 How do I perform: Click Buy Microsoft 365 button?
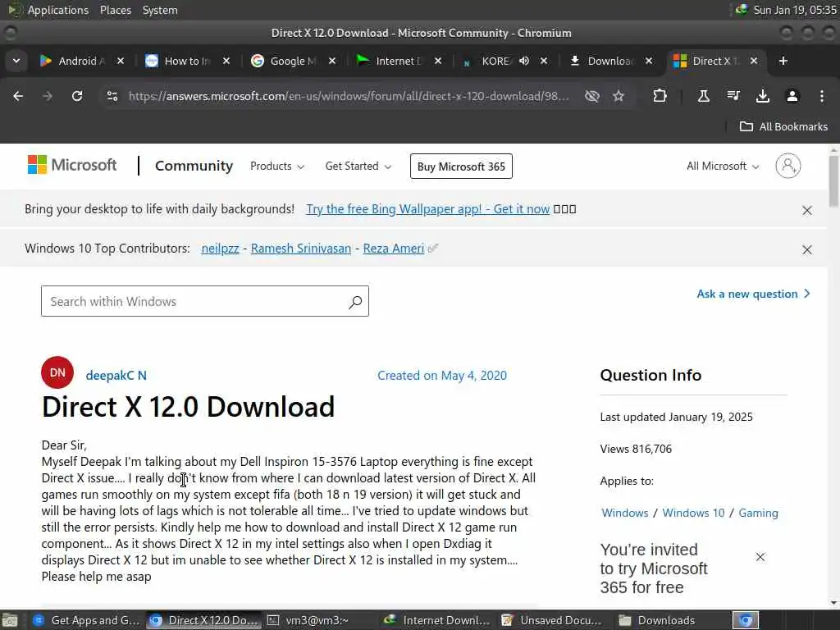pyautogui.click(x=461, y=166)
